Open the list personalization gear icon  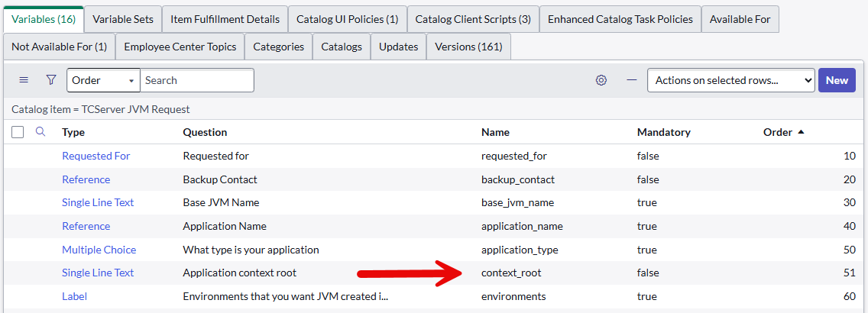(x=601, y=80)
